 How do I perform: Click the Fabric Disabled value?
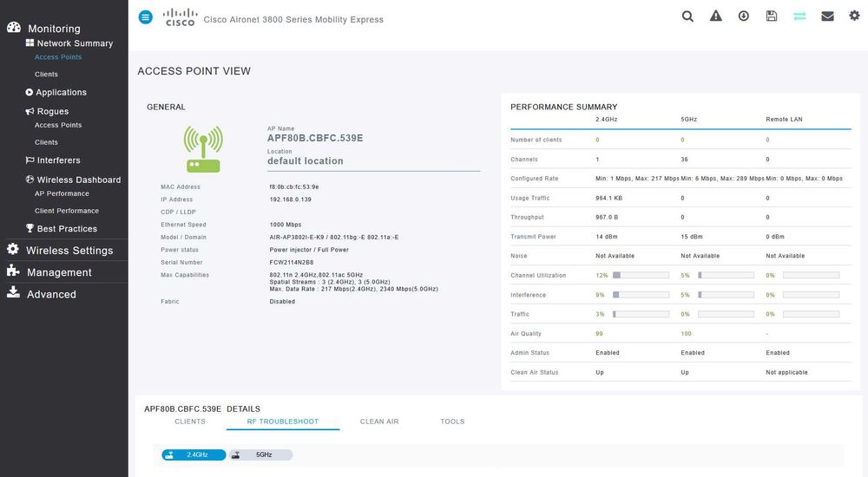(x=282, y=302)
